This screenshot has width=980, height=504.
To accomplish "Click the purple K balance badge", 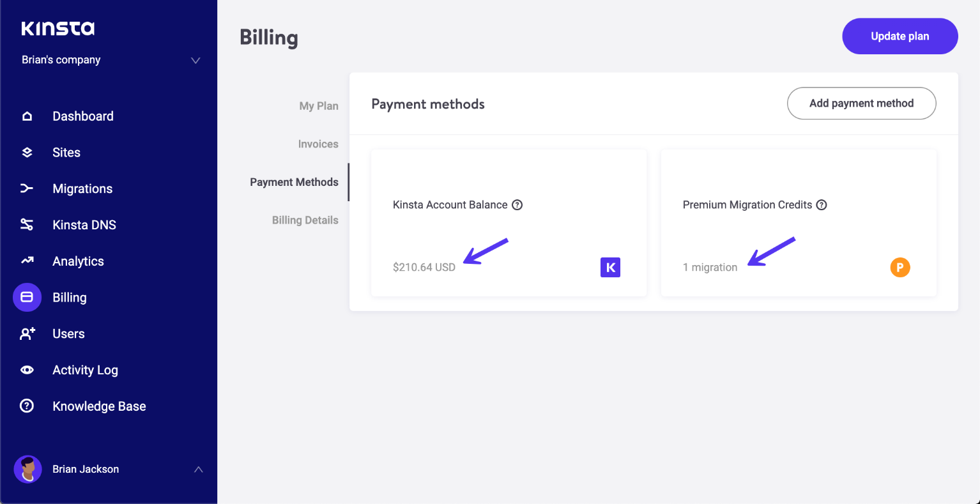I will 610,267.
